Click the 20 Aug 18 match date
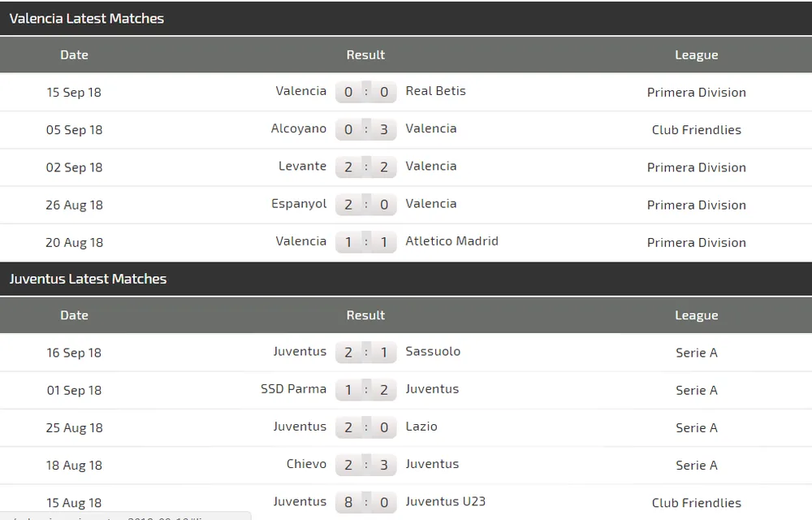Viewport: 812px width, 520px height. pyautogui.click(x=74, y=242)
